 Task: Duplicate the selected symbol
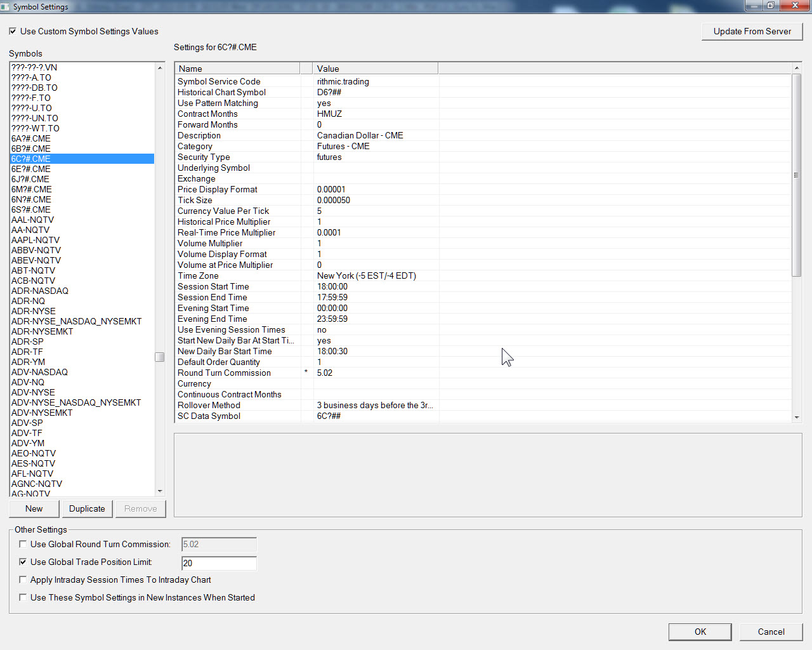(x=87, y=508)
